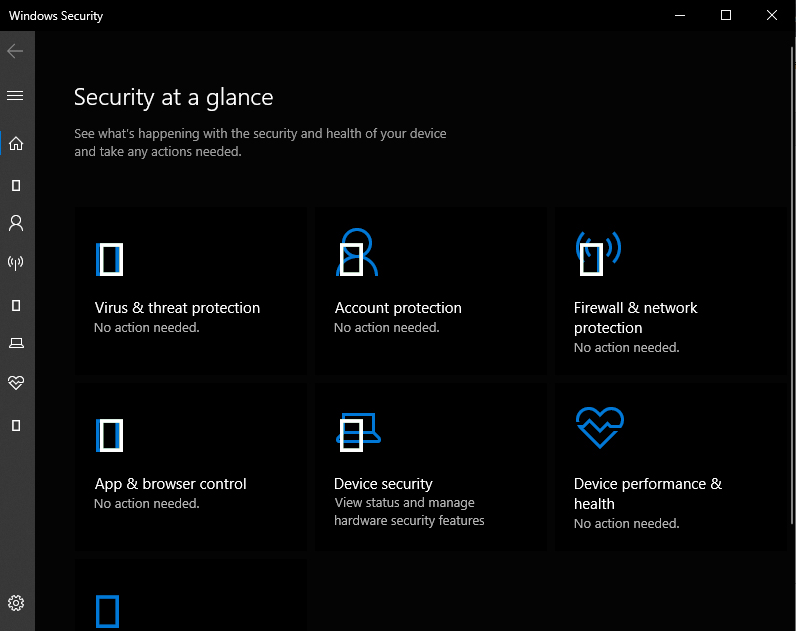Open Virus & threat protection title
The height and width of the screenshot is (631, 796).
177,308
